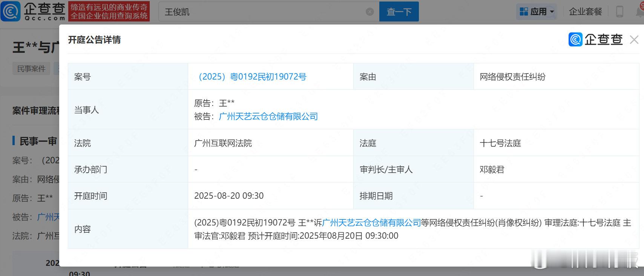This screenshot has height=276, width=644.
Task: Click the 查一下 search button
Action: 399,12
